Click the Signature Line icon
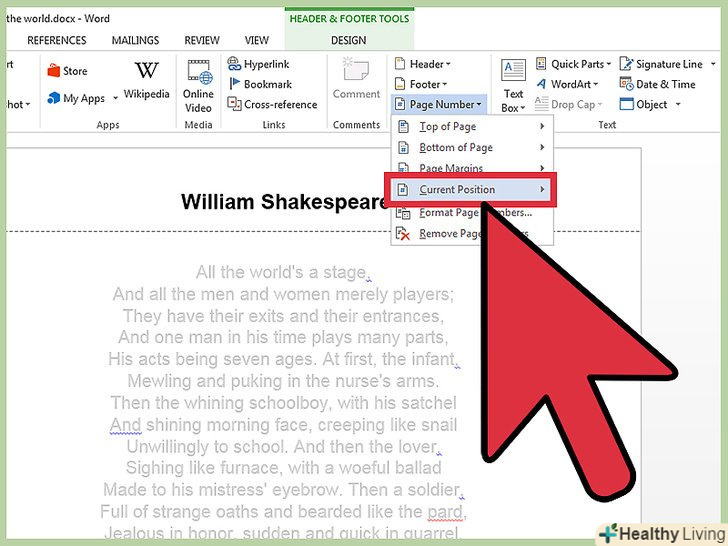This screenshot has width=728, height=546. (x=626, y=64)
